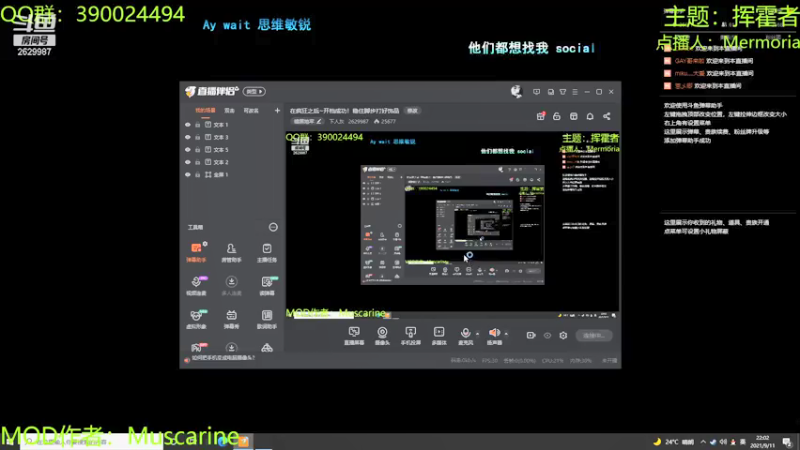The width and height of the screenshot is (800, 450).
Task: Open the 读弹幕 tool
Action: [x=266, y=286]
